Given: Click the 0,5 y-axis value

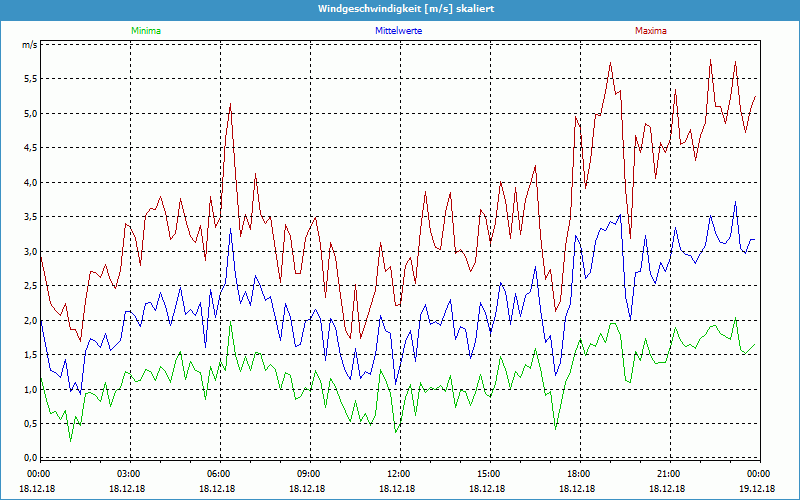Looking at the screenshot, I should point(30,423).
